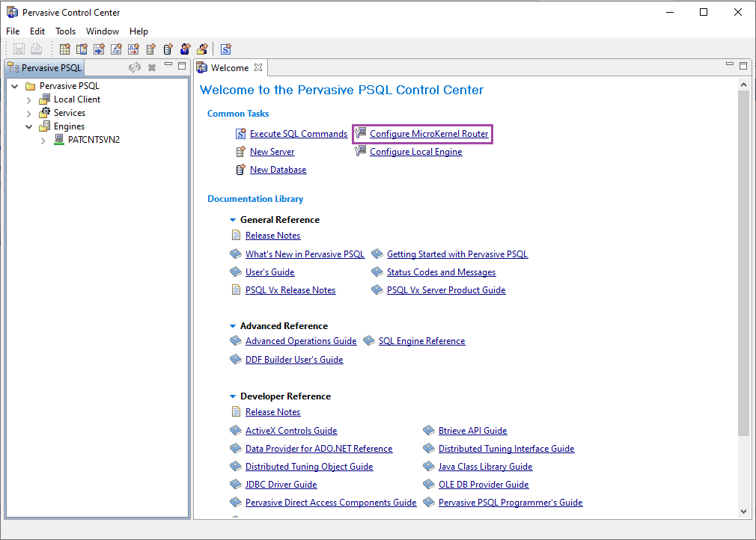Expand the Services tree node
756x540 pixels.
coord(29,114)
